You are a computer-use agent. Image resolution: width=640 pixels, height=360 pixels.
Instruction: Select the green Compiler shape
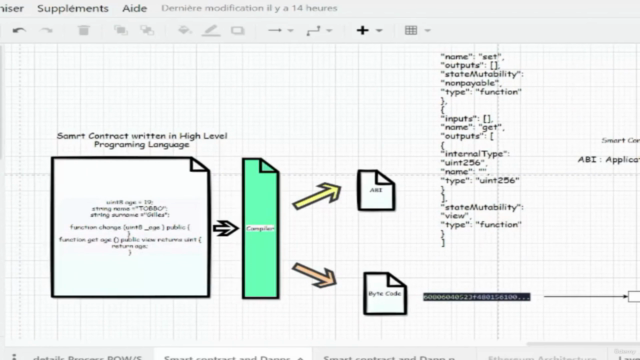[260, 229]
